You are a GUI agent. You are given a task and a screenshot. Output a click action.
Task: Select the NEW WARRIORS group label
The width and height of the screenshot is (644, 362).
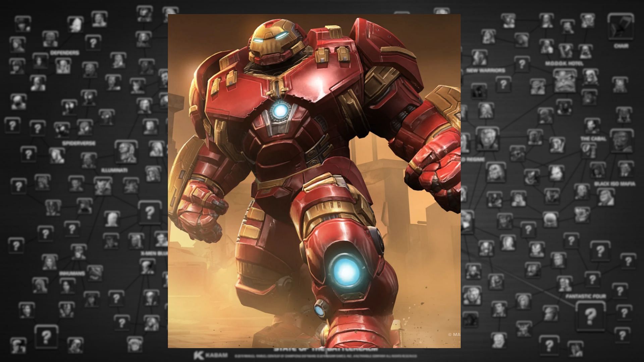click(485, 70)
